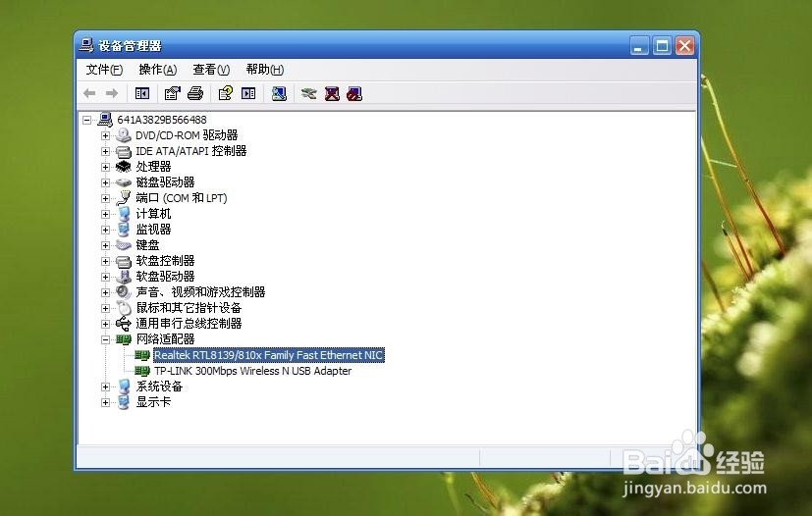This screenshot has width=812, height=516.
Task: Click the DVD/CD-ROM drive icon
Action: tap(124, 135)
